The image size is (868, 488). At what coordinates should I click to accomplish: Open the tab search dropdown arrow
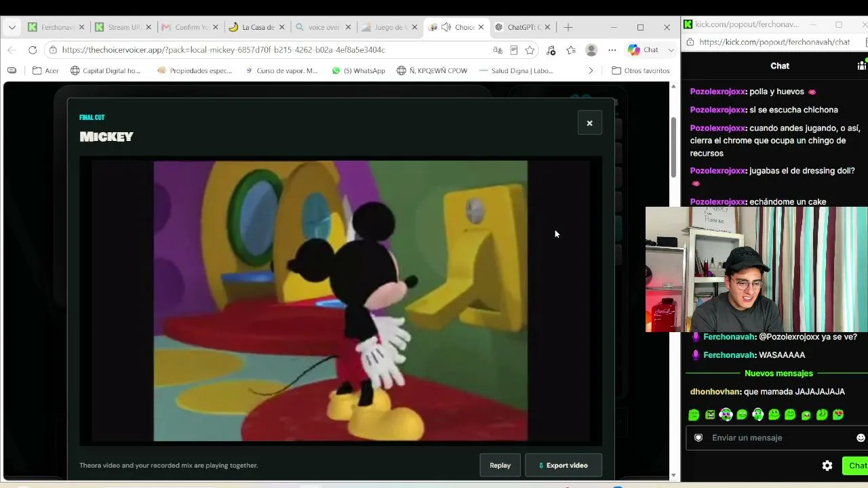pos(12,27)
